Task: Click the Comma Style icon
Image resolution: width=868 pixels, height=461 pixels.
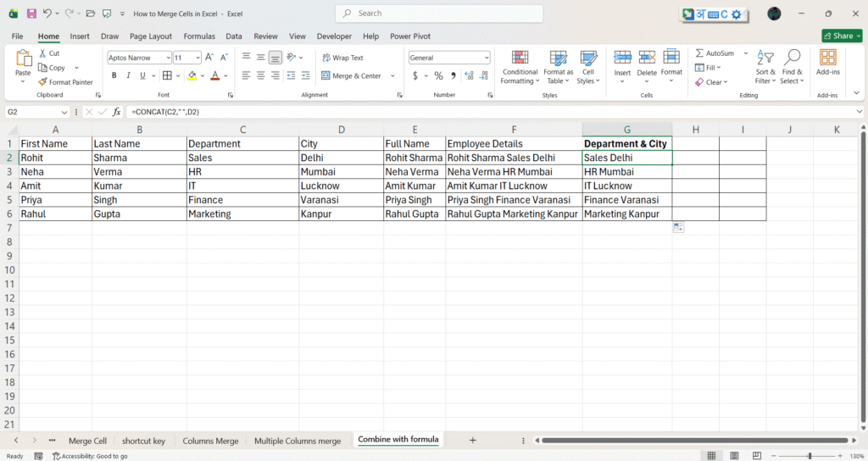Action: tap(453, 75)
